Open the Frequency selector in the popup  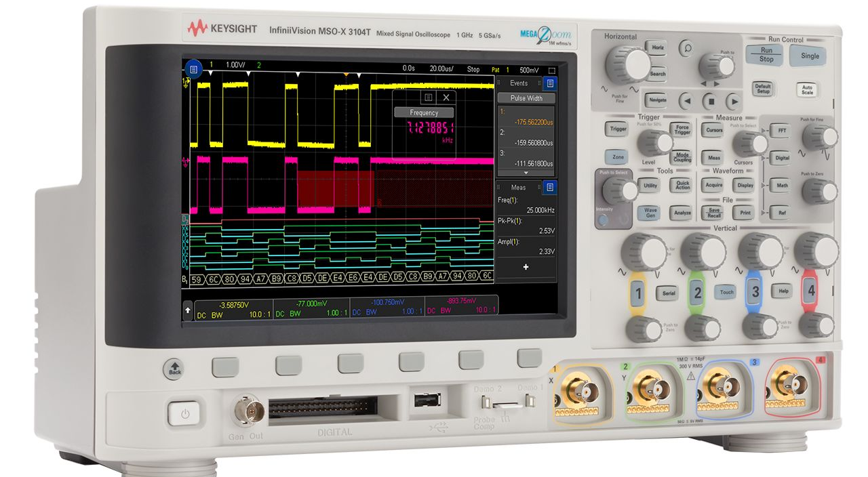point(425,112)
